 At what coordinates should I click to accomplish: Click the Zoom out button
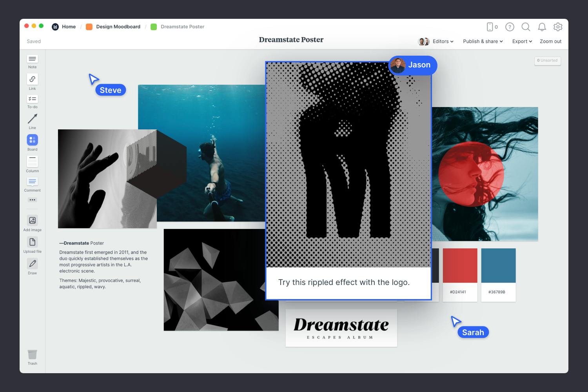point(550,41)
